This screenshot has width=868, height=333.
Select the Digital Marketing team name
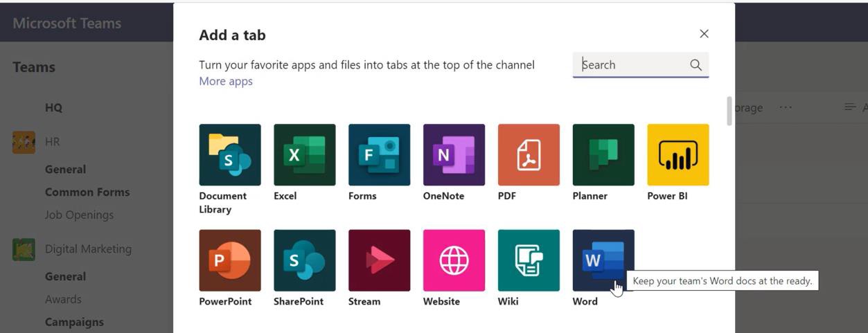(88, 249)
